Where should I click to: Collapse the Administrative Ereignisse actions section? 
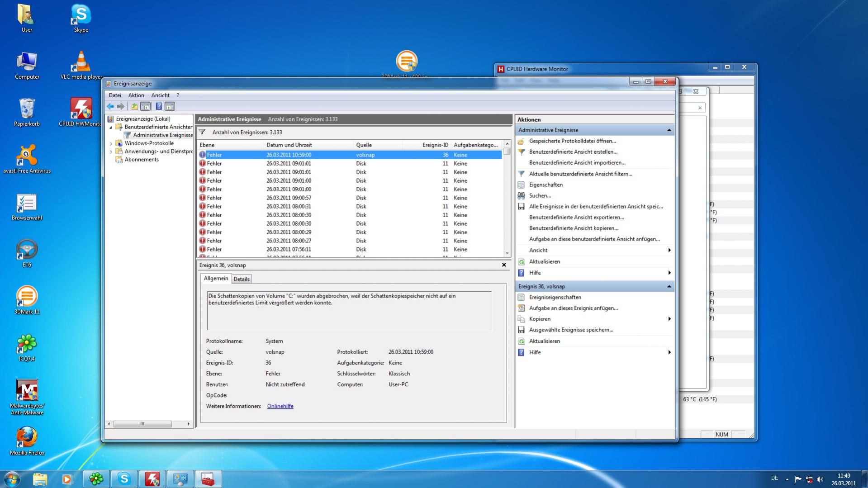tap(669, 130)
